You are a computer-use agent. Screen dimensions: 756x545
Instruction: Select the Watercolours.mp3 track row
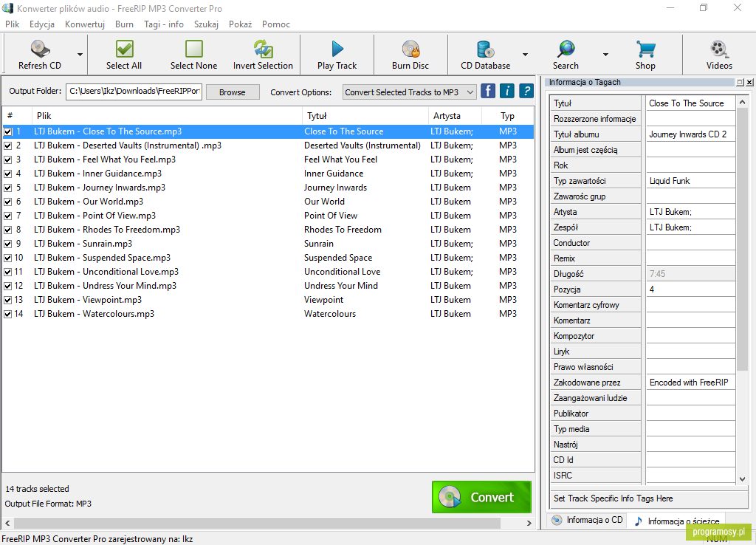pos(268,314)
